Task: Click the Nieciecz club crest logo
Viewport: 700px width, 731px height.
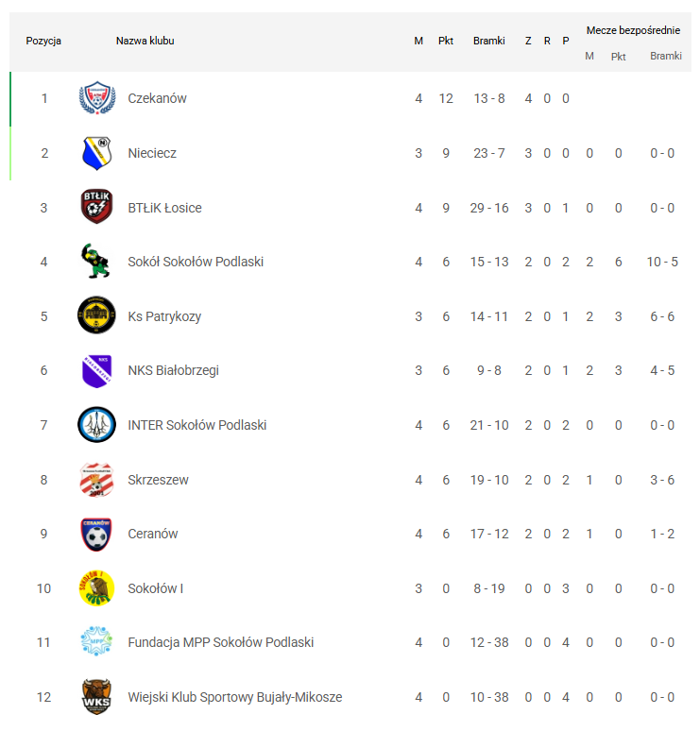Action: pos(96,153)
